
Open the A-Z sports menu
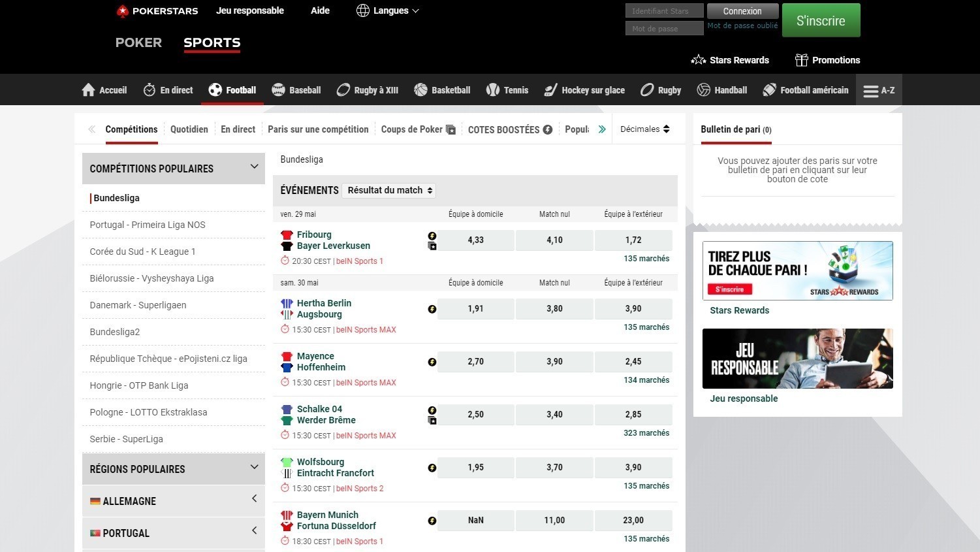879,90
